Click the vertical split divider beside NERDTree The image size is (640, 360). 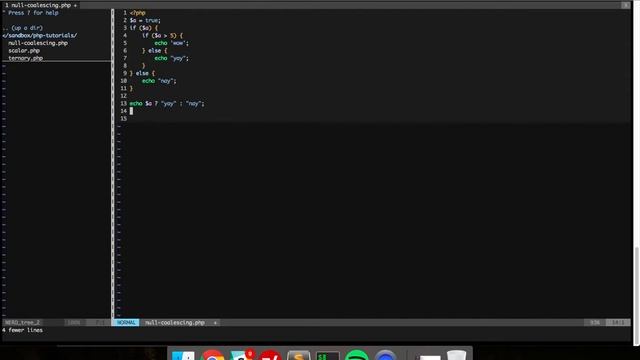[113, 163]
